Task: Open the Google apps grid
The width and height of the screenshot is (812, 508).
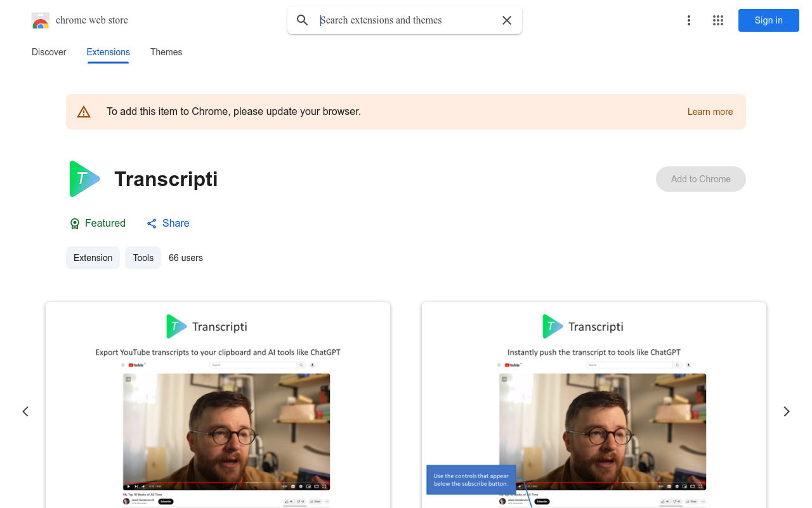Action: pos(718,20)
